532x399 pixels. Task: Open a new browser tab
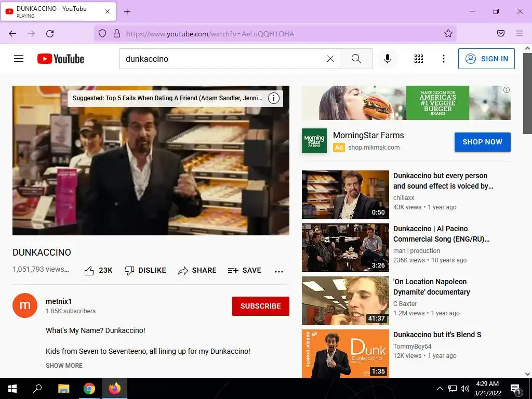127,12
